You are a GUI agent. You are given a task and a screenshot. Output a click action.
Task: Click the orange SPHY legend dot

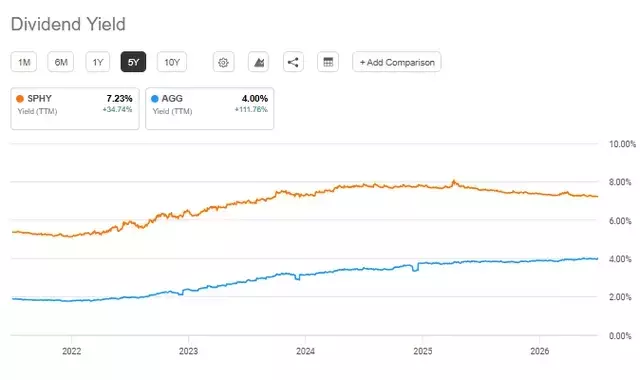click(20, 98)
